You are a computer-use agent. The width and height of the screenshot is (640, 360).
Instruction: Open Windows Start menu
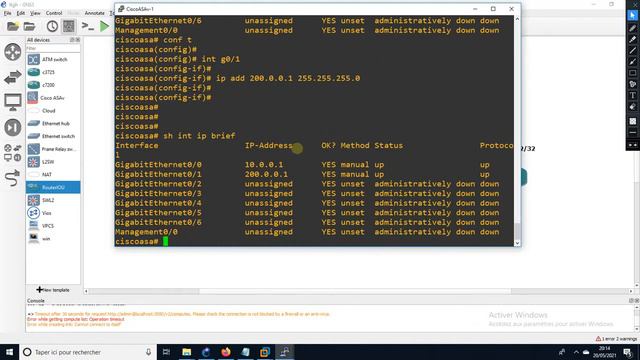[9, 352]
